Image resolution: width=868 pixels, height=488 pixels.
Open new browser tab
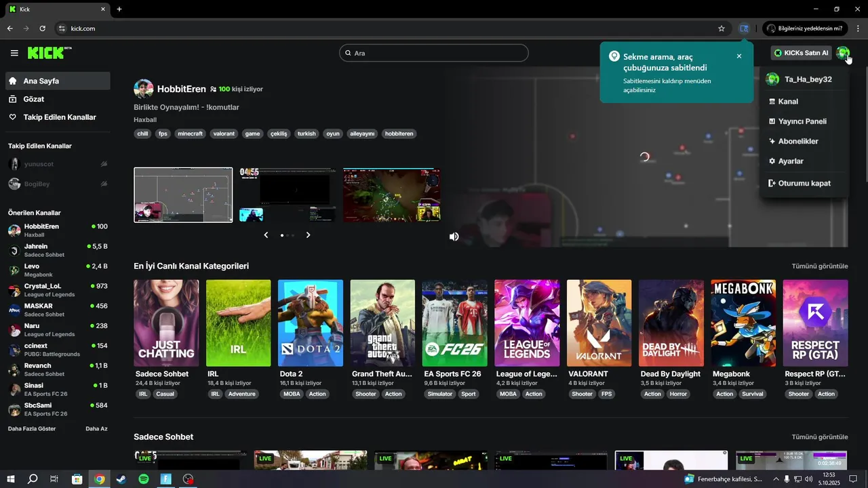tap(119, 9)
